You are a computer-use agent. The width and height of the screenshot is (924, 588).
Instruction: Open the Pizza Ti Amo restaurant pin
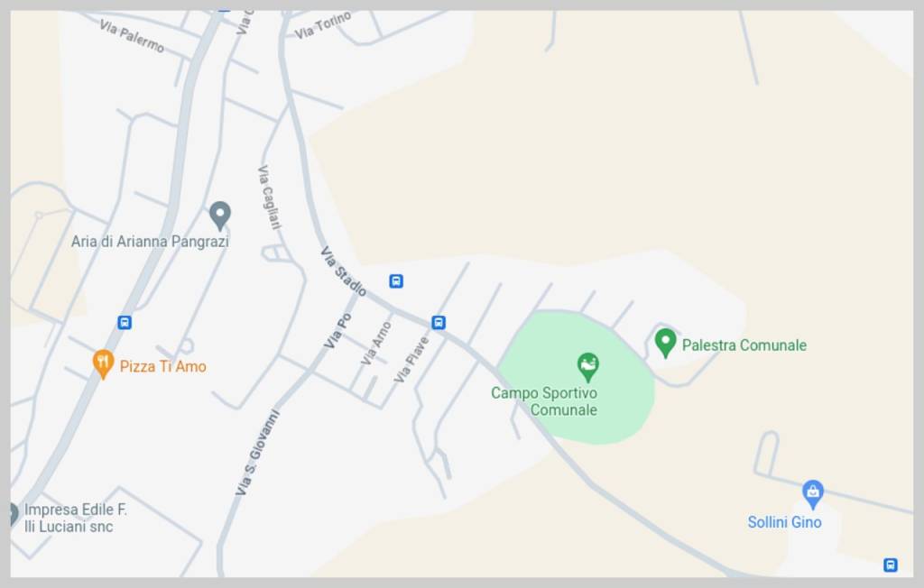[103, 364]
